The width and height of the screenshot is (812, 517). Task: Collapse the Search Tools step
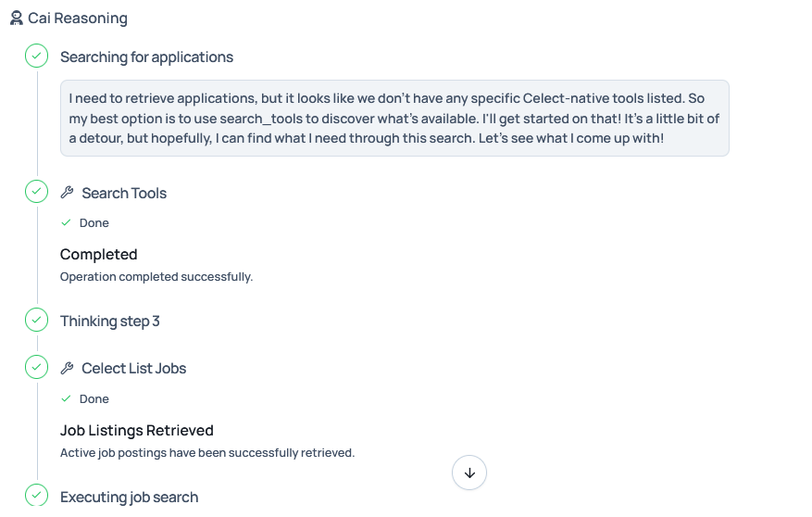click(124, 194)
